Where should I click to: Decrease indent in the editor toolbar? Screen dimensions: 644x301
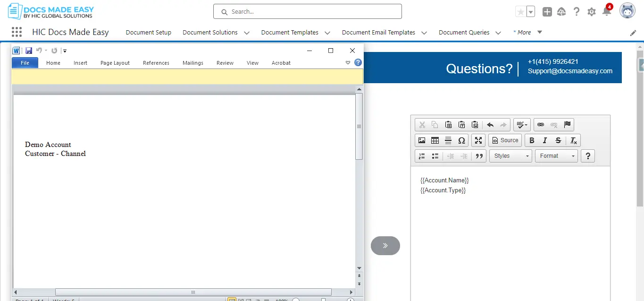(450, 156)
